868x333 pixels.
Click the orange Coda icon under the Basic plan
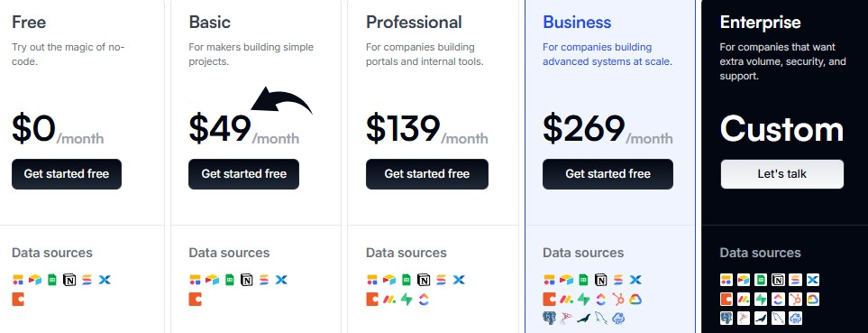(x=195, y=300)
